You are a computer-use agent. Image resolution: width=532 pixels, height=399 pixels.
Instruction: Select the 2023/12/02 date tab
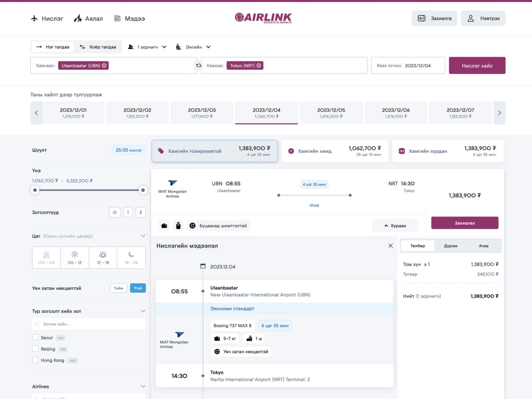[137, 113]
